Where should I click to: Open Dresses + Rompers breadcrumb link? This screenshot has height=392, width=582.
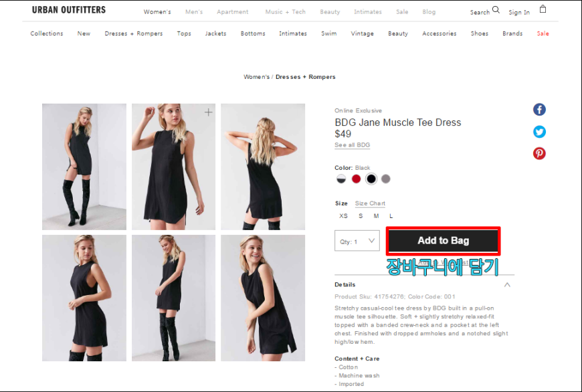pos(306,77)
